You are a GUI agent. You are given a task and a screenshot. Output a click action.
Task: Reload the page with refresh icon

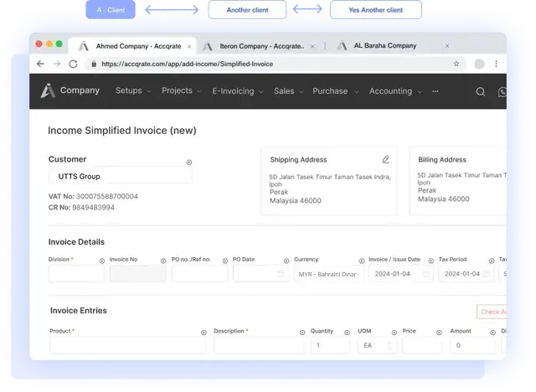(73, 64)
